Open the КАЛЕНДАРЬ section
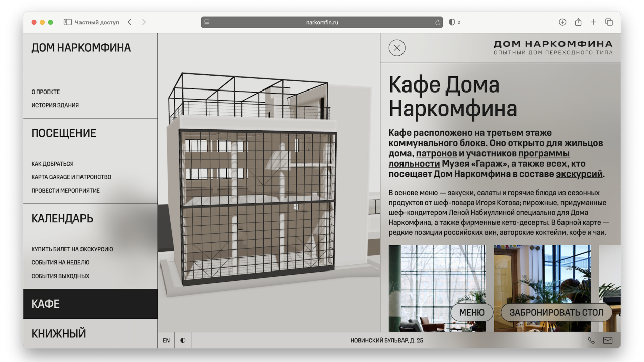This screenshot has width=644, height=362. tap(62, 219)
